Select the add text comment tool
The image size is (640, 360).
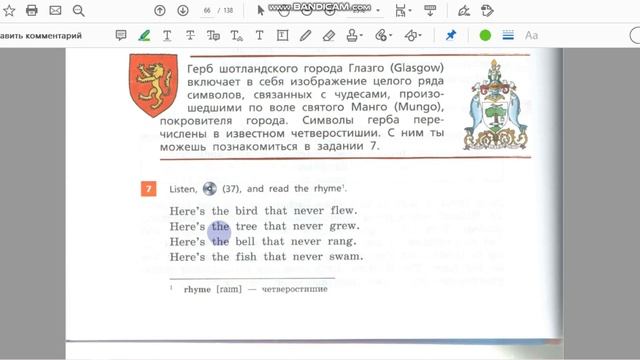[259, 36]
